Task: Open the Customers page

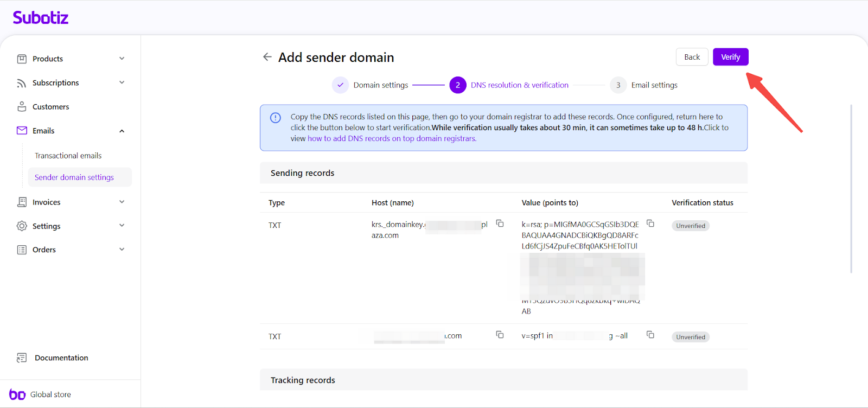Action: (x=50, y=107)
